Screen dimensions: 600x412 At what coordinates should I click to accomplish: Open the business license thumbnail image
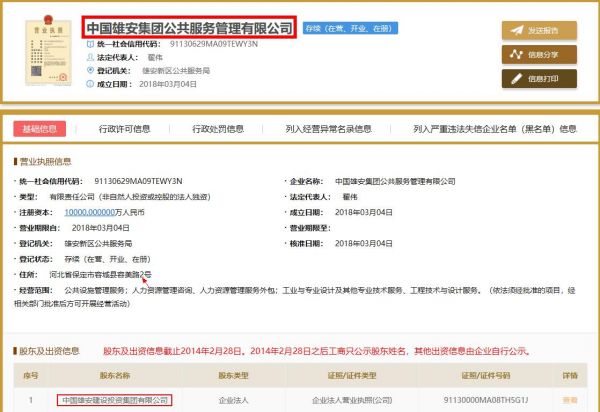pos(48,50)
